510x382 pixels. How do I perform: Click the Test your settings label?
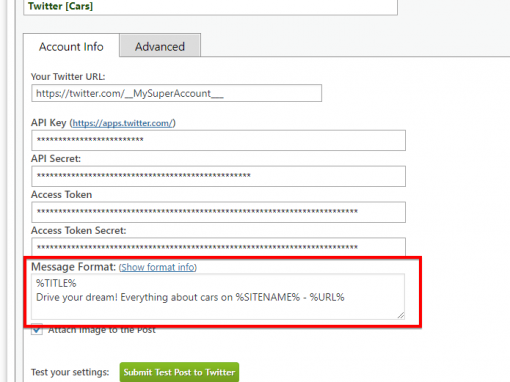[70, 372]
